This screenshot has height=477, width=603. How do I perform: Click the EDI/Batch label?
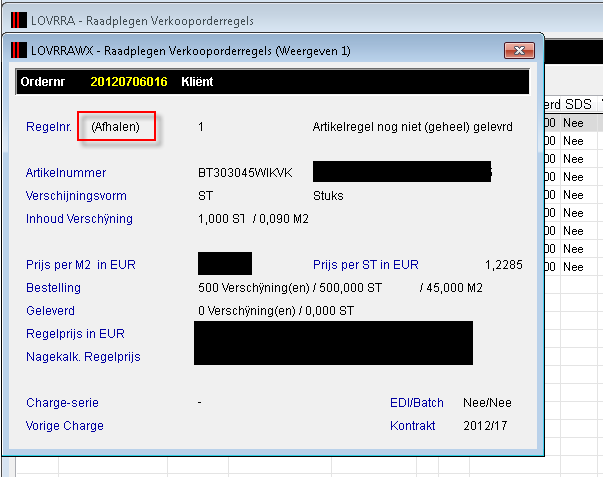tap(417, 403)
